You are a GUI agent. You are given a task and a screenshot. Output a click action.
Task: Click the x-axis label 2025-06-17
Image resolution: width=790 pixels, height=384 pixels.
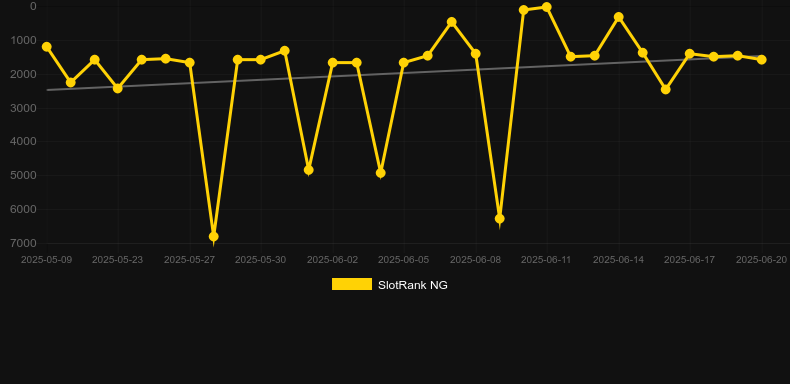690,260
